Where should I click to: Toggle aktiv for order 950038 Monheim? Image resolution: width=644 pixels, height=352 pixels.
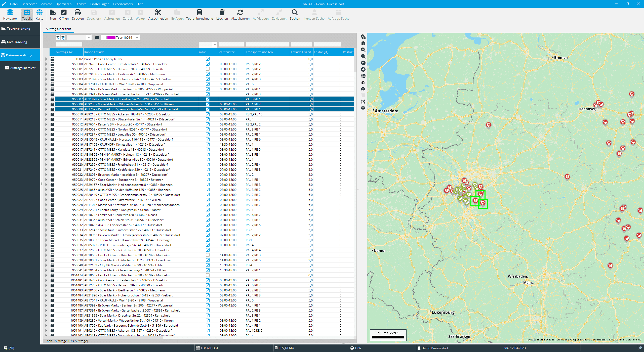(x=208, y=255)
